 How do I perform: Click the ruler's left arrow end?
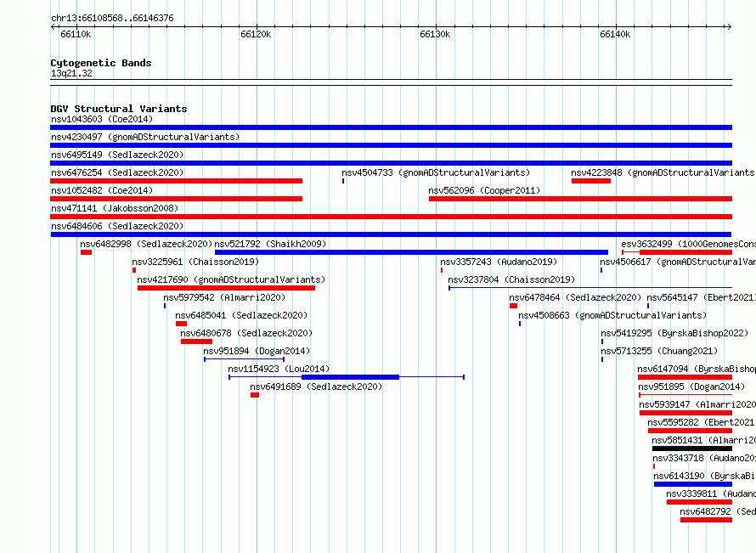tap(53, 26)
